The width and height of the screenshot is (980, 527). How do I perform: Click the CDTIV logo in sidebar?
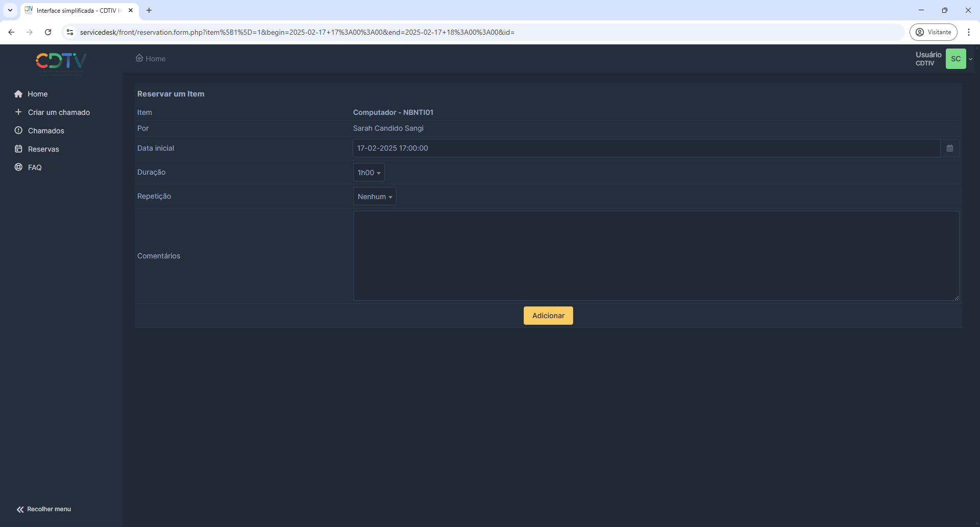(61, 62)
